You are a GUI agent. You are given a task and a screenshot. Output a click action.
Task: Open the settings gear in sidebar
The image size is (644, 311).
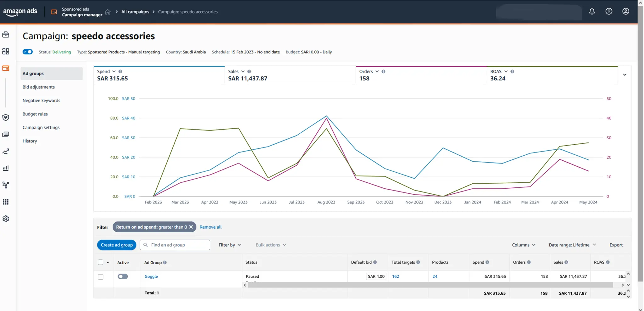pos(6,219)
